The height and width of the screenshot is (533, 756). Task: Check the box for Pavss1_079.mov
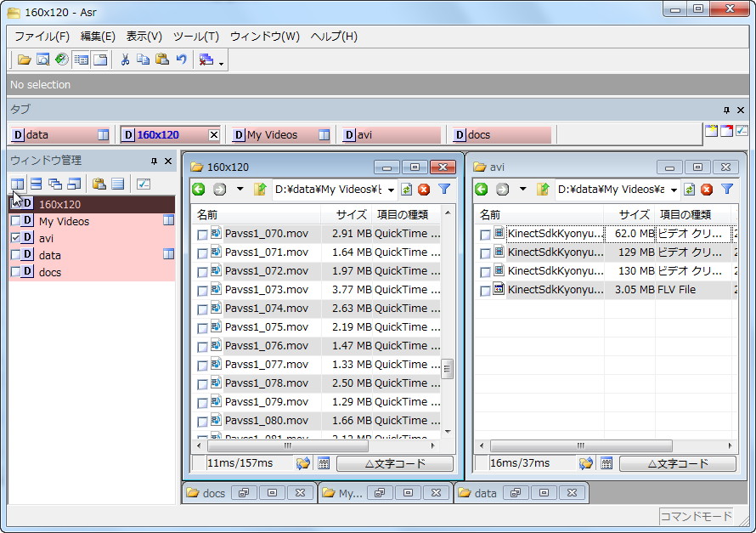tap(202, 403)
